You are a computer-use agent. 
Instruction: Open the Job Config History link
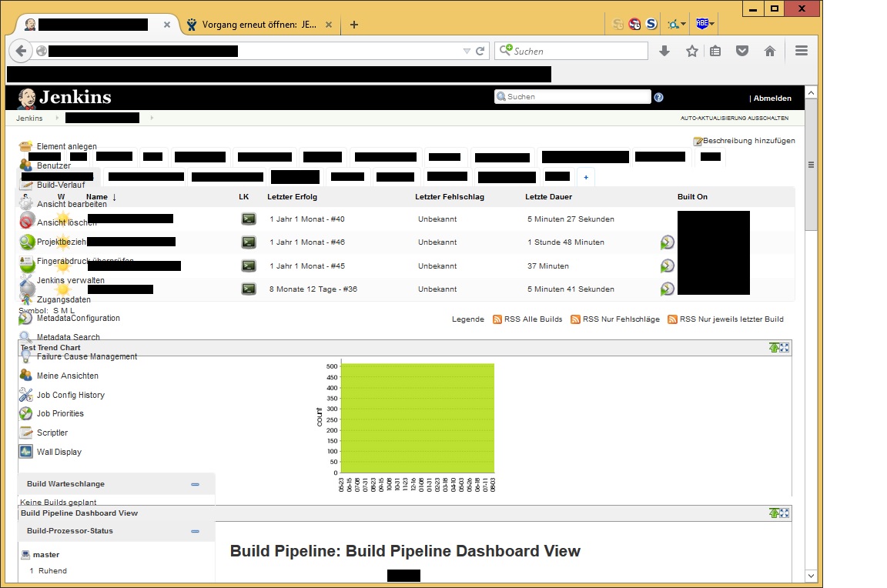click(x=70, y=395)
